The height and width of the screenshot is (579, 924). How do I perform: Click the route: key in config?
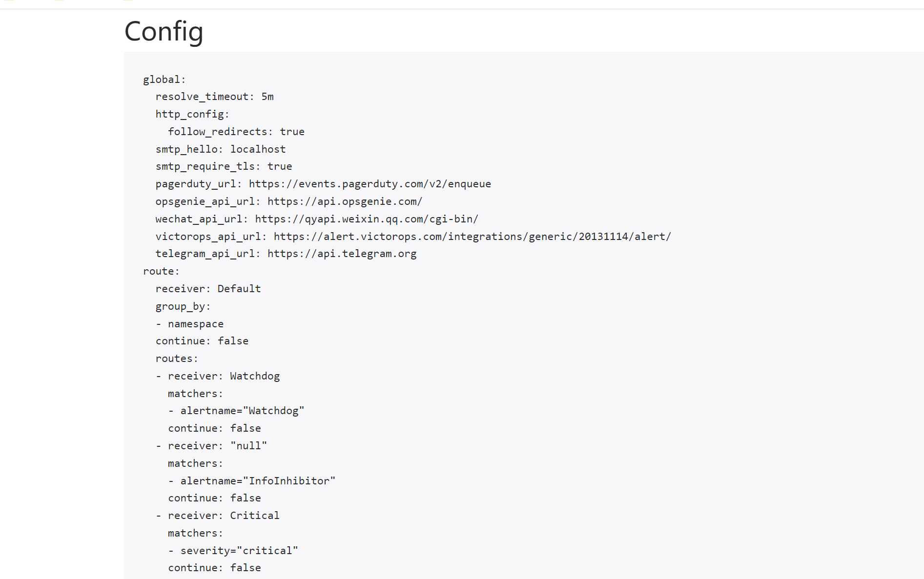point(162,271)
